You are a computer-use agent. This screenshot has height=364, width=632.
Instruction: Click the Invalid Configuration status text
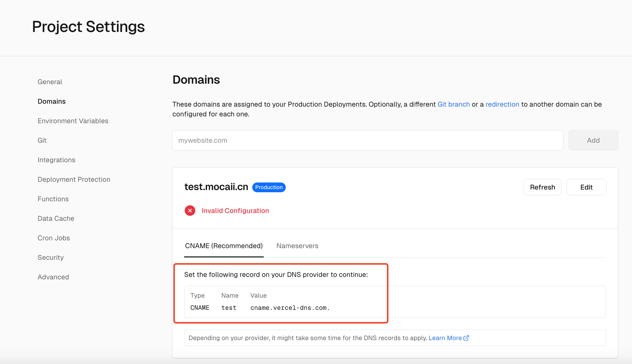235,211
